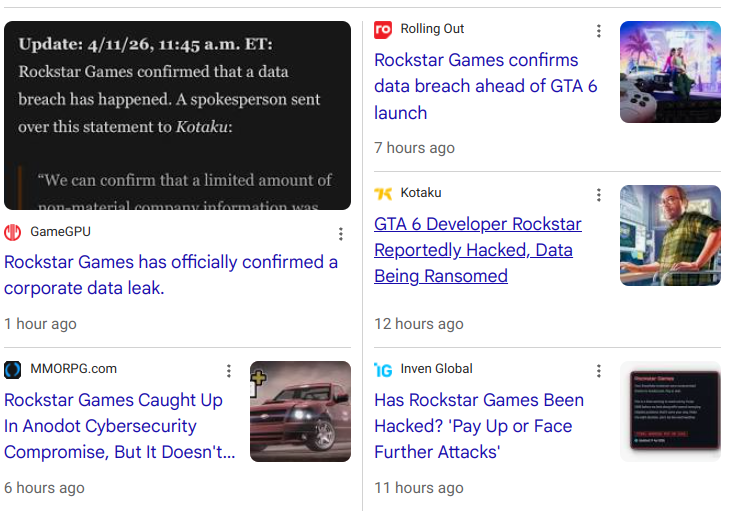Click the Inven Global source logo
The height and width of the screenshot is (519, 741).
[x=383, y=369]
